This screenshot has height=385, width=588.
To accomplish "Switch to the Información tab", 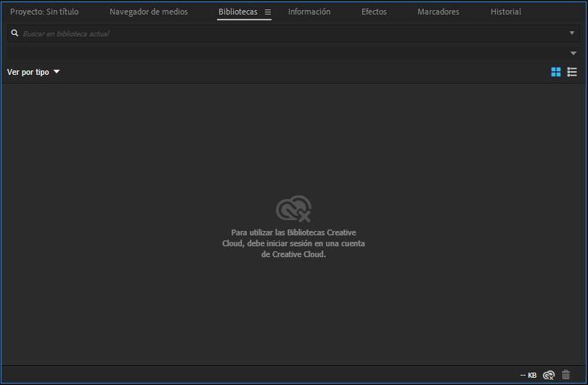I will (309, 12).
